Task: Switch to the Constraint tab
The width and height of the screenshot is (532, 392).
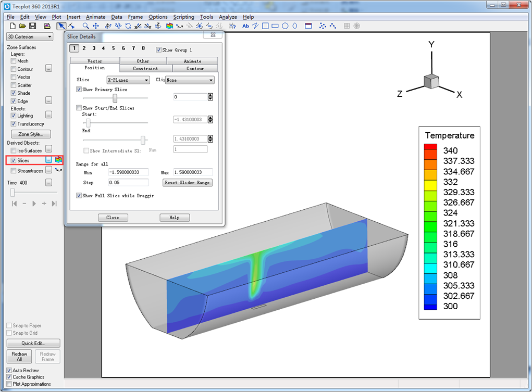Action: click(x=145, y=69)
